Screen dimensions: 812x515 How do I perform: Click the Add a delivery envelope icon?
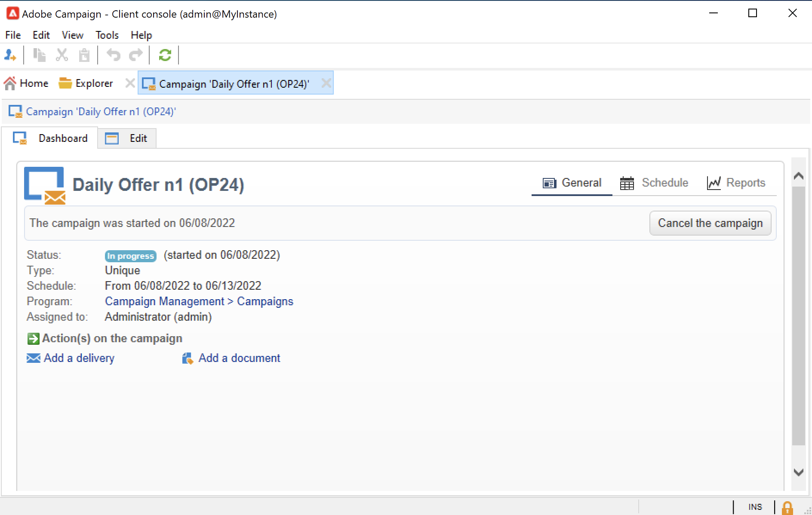[34, 358]
